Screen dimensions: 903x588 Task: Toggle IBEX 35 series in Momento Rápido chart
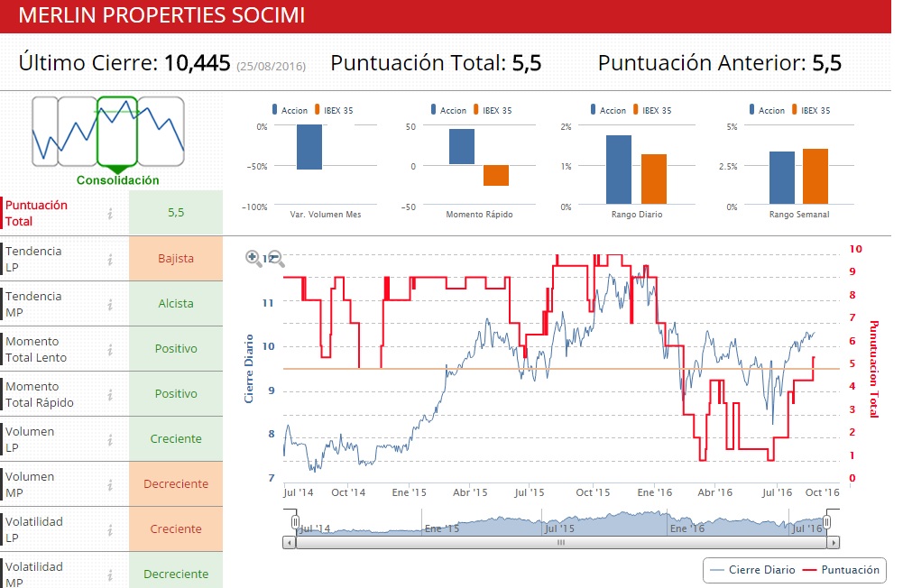(x=493, y=110)
